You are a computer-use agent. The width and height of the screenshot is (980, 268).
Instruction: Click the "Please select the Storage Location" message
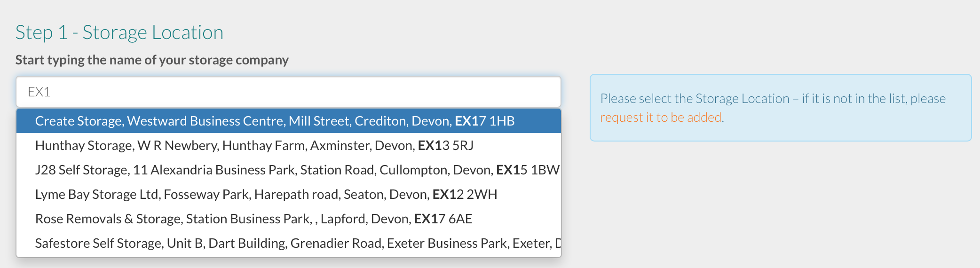click(772, 99)
